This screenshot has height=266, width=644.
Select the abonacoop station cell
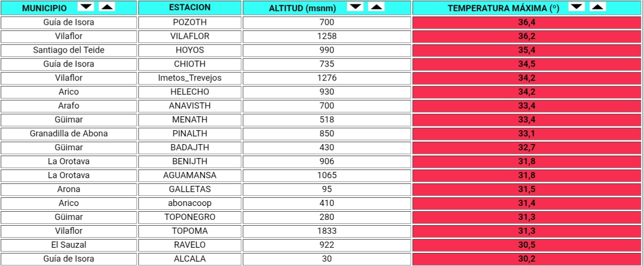click(190, 203)
